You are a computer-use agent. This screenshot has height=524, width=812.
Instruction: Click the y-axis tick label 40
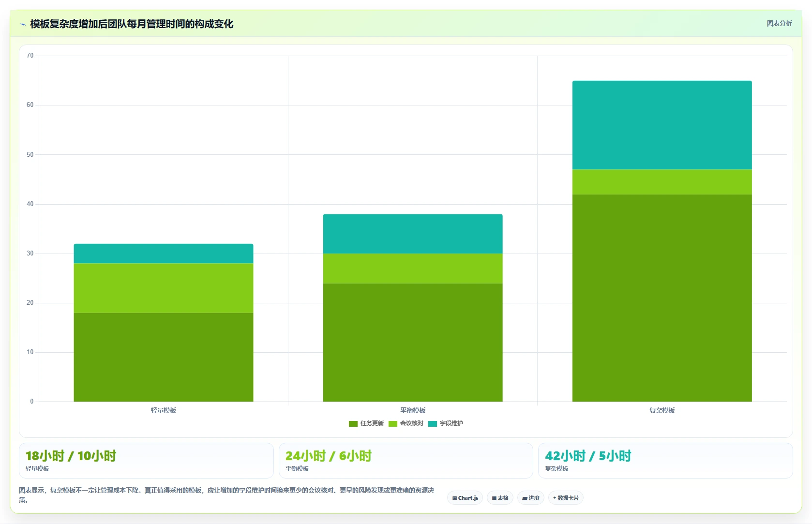tap(30, 204)
